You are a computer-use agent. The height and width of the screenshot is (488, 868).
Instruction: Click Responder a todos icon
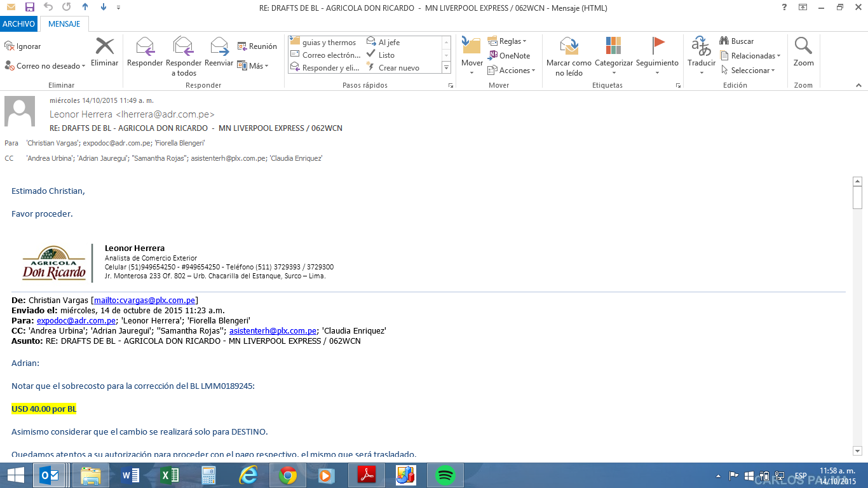coord(183,48)
